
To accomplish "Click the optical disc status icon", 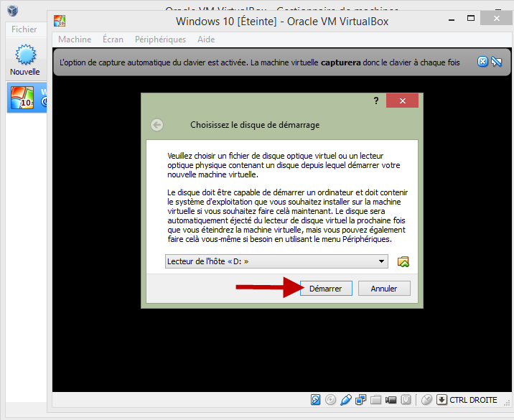I will 330,400.
